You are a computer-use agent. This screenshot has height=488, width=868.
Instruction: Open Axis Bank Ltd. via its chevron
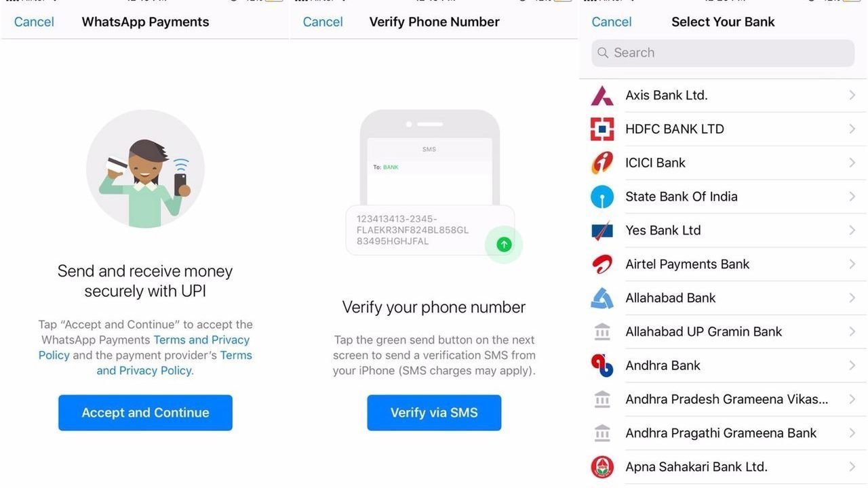[852, 96]
